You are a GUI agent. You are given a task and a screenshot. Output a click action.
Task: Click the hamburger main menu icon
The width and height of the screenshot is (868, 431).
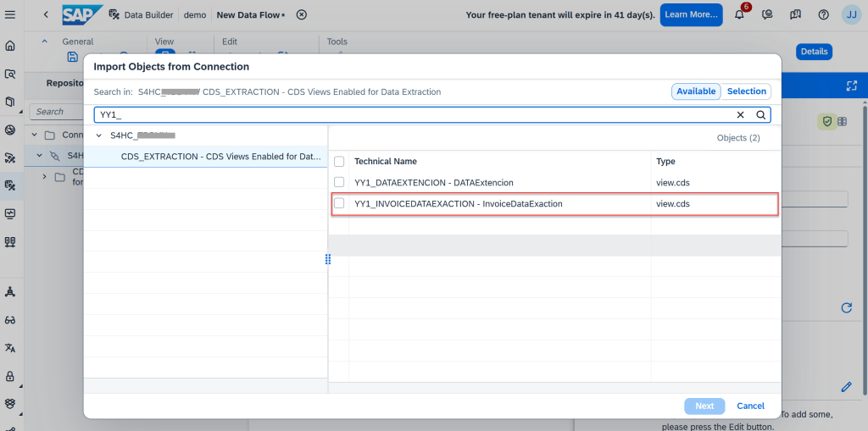(x=10, y=14)
